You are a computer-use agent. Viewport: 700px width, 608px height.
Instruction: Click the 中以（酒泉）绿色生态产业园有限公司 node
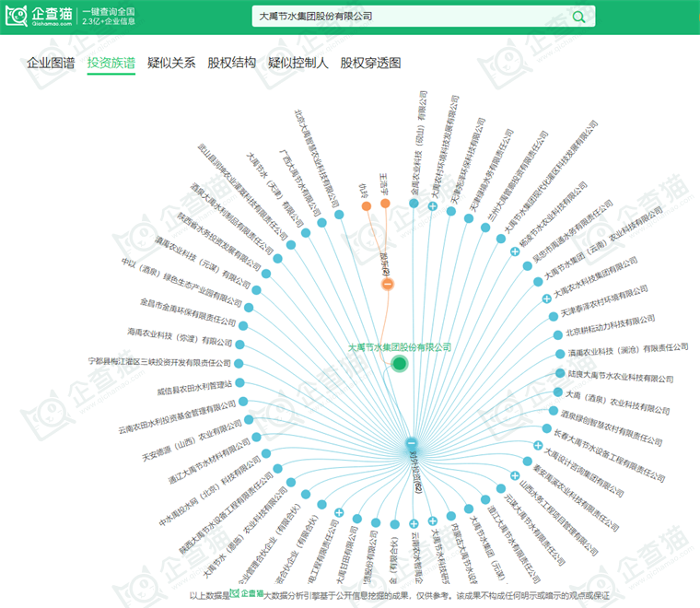249,308
